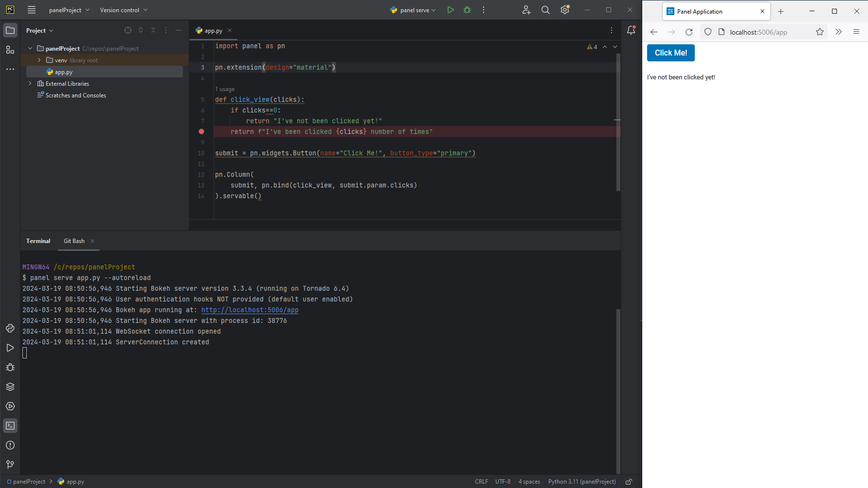The image size is (868, 488).
Task: Run the panel serve configuration
Action: 451,10
